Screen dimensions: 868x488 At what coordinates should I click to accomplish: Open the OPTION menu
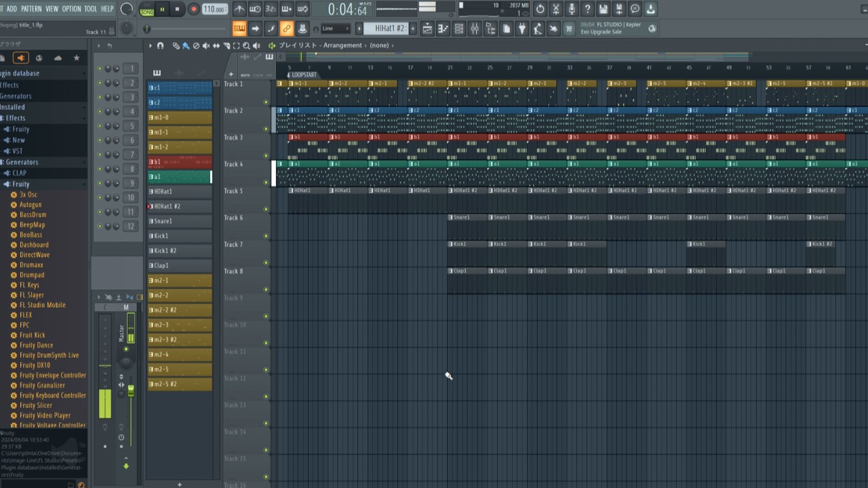click(x=71, y=9)
